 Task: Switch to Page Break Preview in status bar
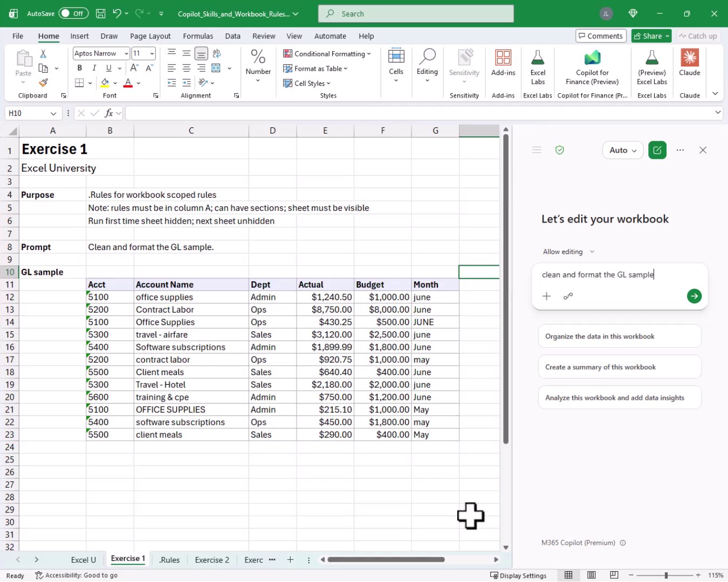614,575
